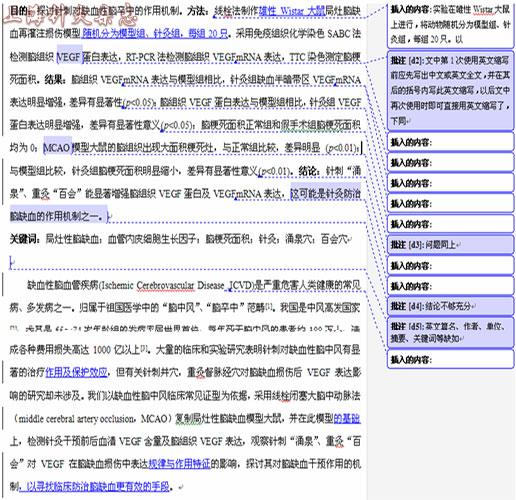Click keyword 百会穴
This screenshot has height=500, width=516.
pos(334,239)
